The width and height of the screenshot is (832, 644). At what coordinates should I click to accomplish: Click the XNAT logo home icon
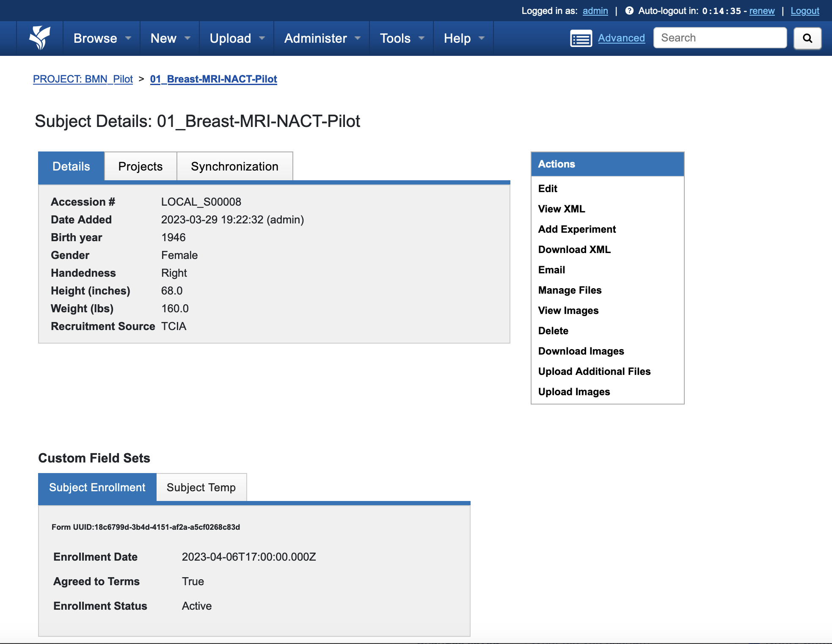(x=39, y=38)
